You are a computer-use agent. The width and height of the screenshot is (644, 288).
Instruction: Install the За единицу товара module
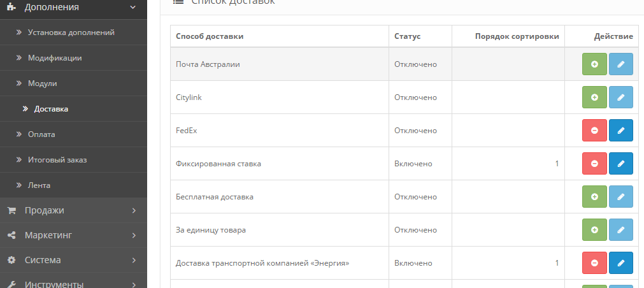(x=594, y=229)
